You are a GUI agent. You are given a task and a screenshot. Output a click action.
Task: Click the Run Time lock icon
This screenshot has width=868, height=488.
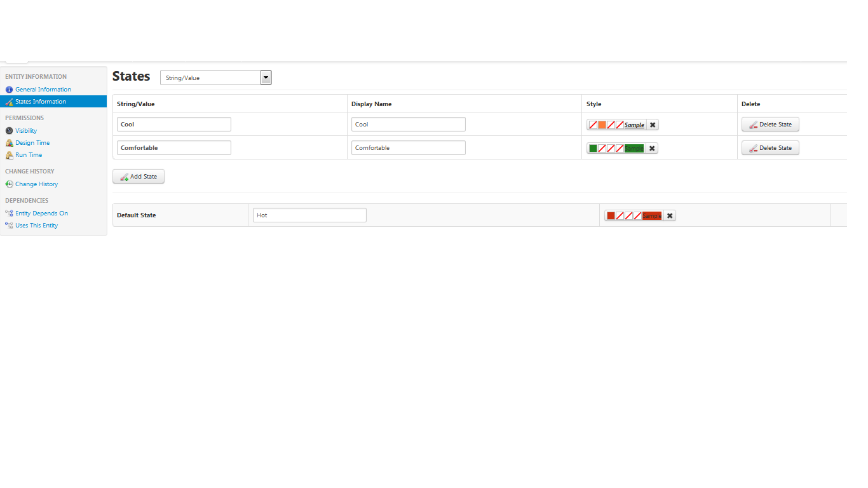[x=9, y=155]
